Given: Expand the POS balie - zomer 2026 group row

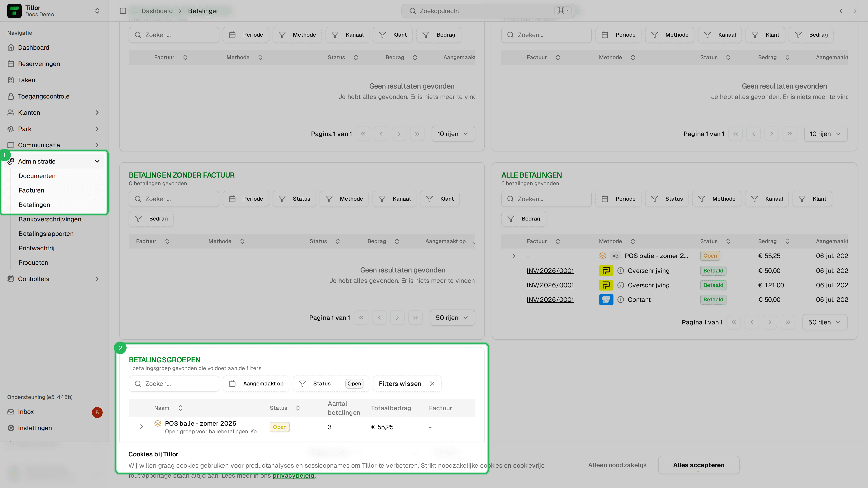Looking at the screenshot, I should 142,427.
